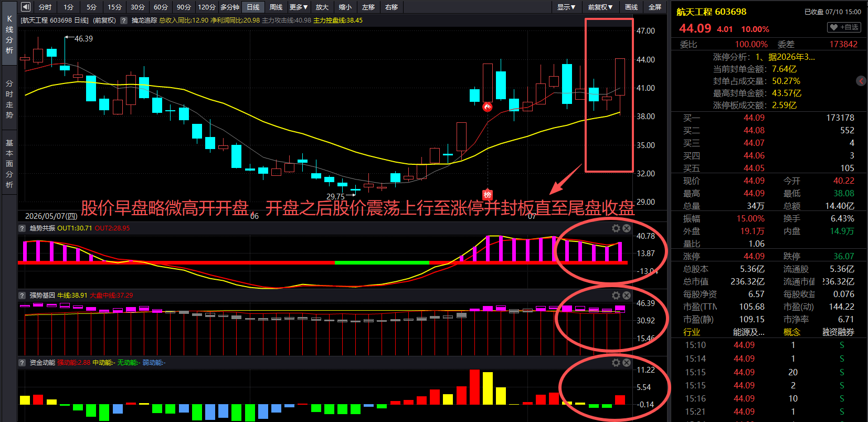Select the 多分钟 period option
This screenshot has height=422, width=868.
(230, 7)
